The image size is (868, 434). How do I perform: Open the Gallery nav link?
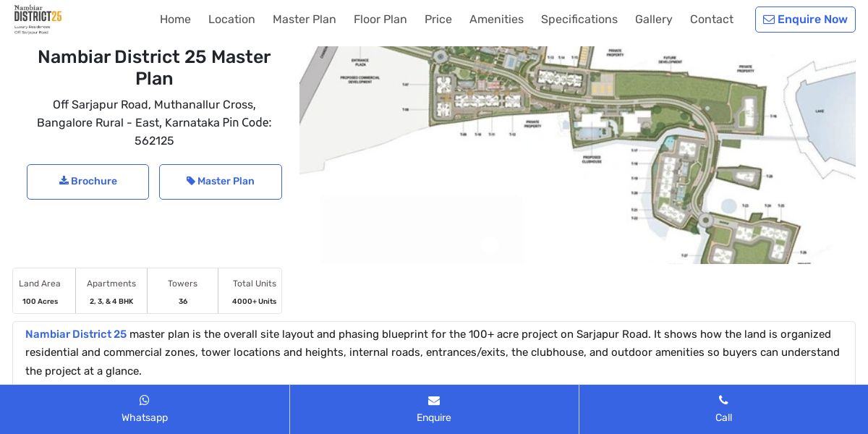point(654,20)
